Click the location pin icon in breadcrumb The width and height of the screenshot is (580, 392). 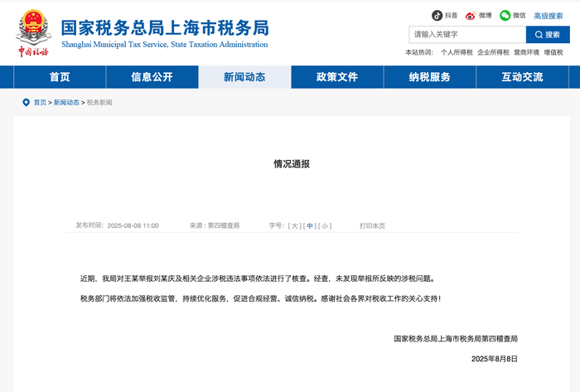tap(26, 103)
